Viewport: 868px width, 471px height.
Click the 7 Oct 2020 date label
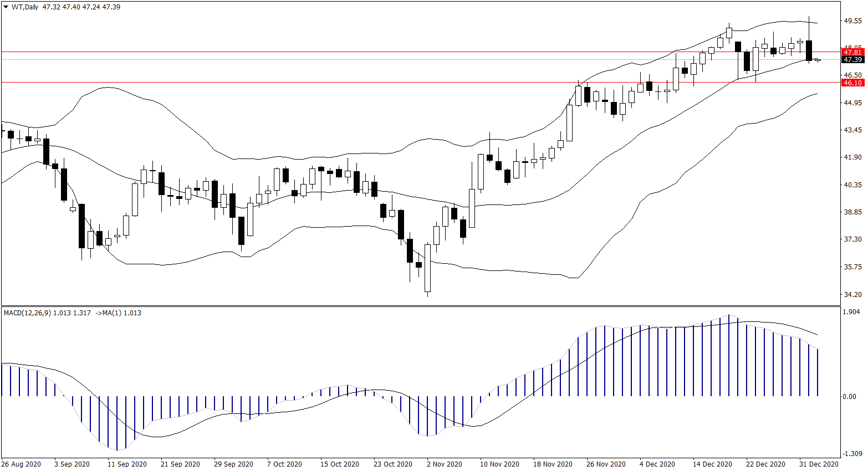point(284,464)
